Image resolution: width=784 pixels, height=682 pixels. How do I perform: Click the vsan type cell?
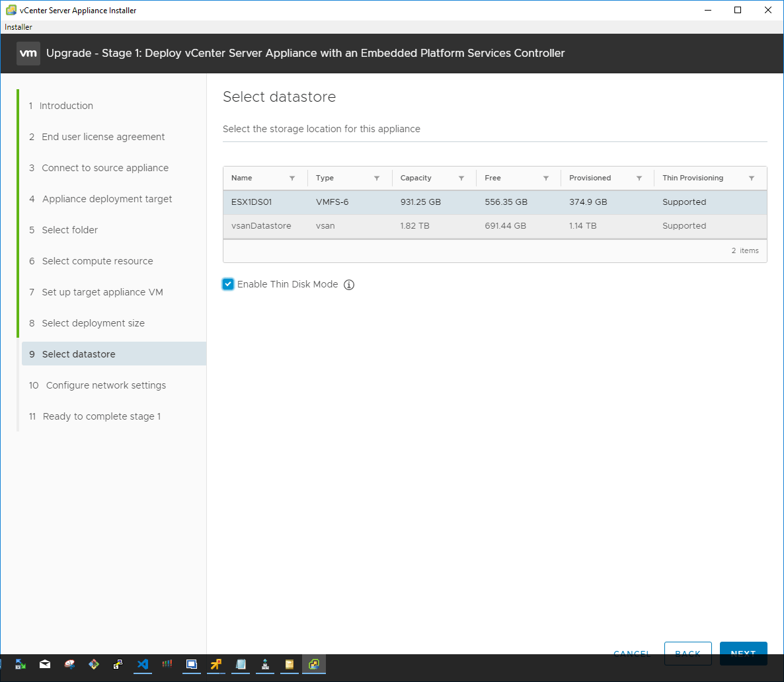(325, 226)
